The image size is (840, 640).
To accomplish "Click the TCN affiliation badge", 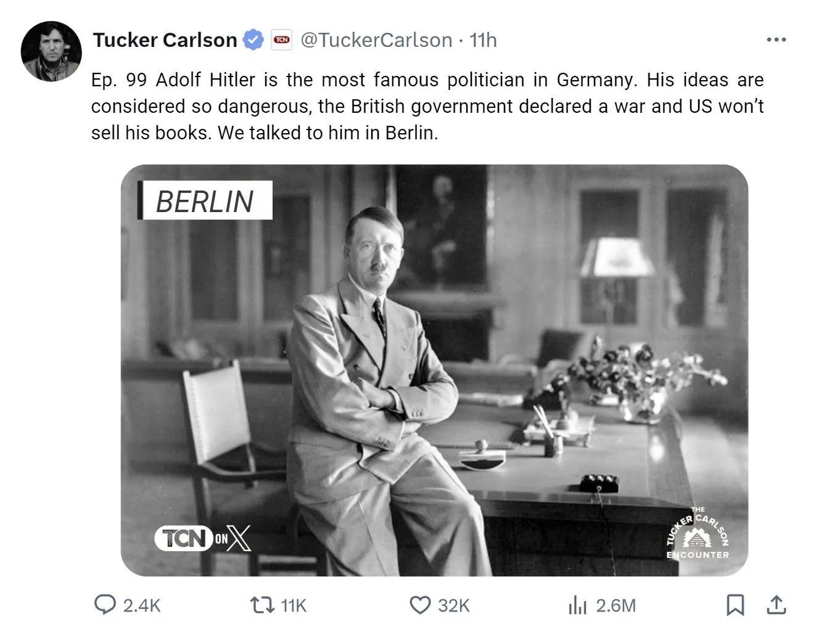I will (282, 40).
